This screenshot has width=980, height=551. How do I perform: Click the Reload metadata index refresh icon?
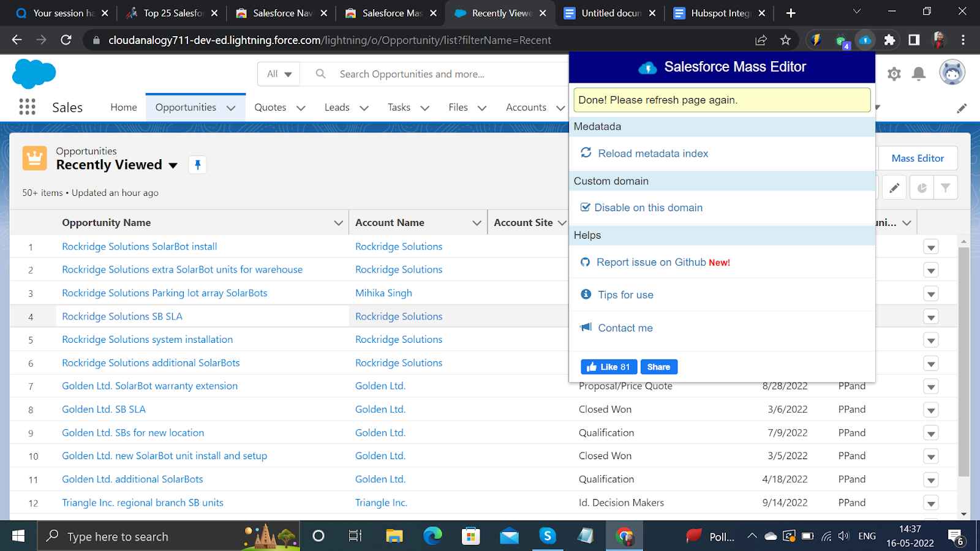[586, 153]
